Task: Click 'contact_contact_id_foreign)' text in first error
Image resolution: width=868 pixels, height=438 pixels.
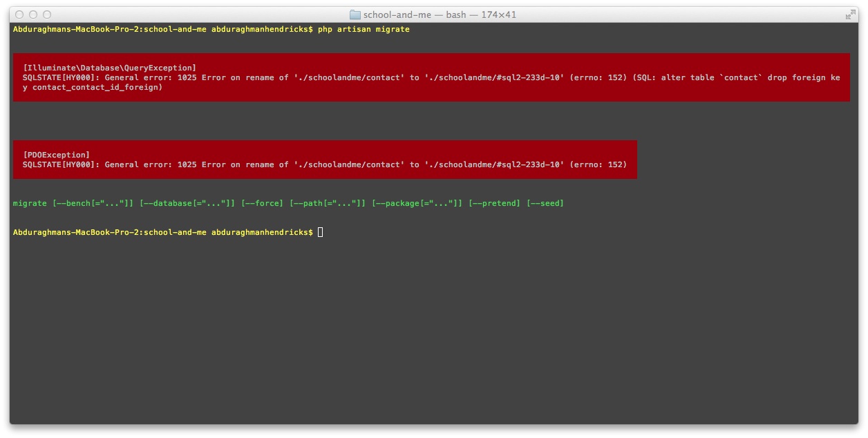Action: pos(97,87)
